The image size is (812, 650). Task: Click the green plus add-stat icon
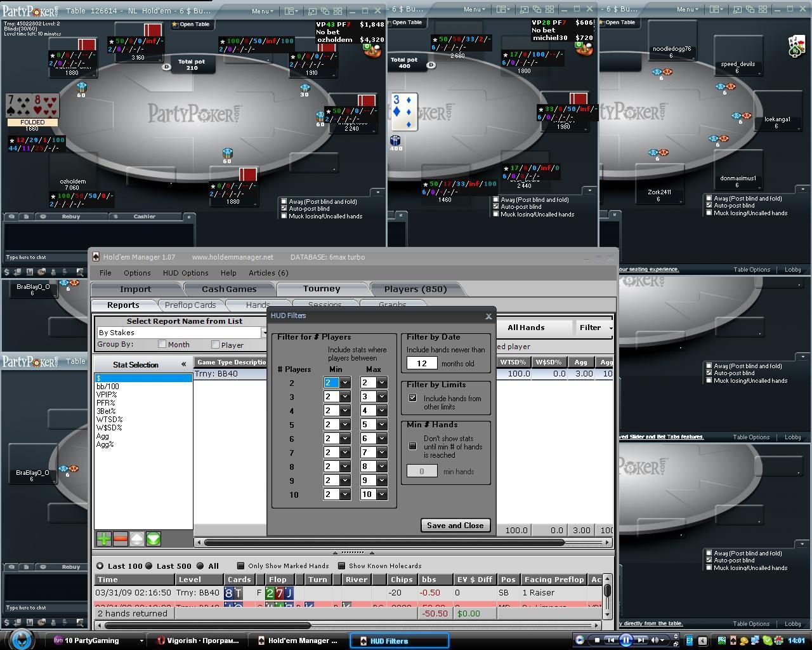[103, 539]
